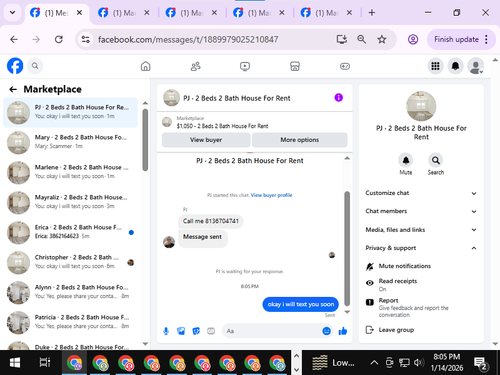Open Facebook search magnifier
This screenshot has width=500, height=375.
coord(35,66)
